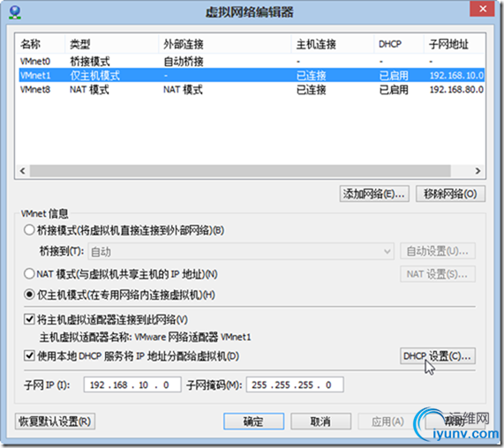Click 移除网络(O) button
The width and height of the screenshot is (504, 448).
[450, 194]
